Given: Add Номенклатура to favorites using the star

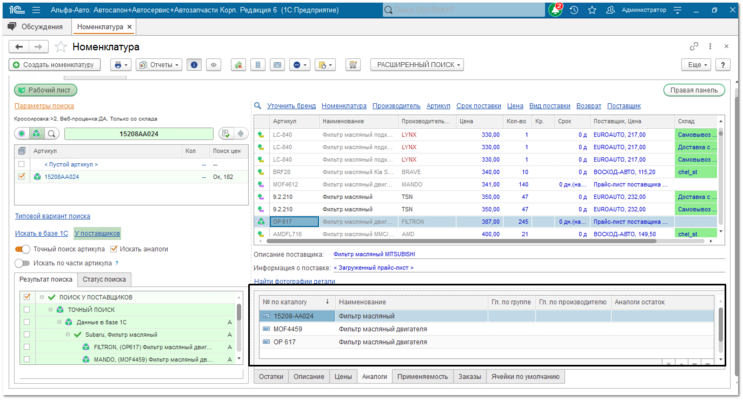Looking at the screenshot, I should 61,47.
